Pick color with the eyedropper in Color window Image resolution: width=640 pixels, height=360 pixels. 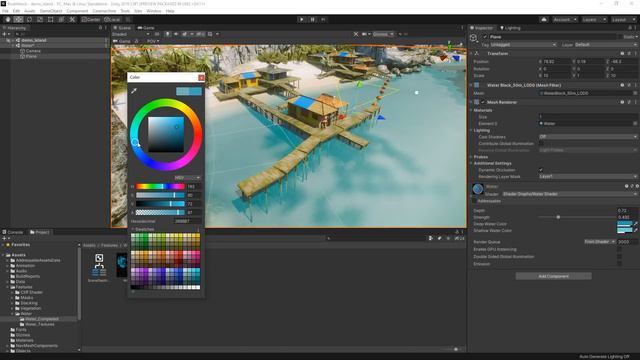pyautogui.click(x=134, y=91)
